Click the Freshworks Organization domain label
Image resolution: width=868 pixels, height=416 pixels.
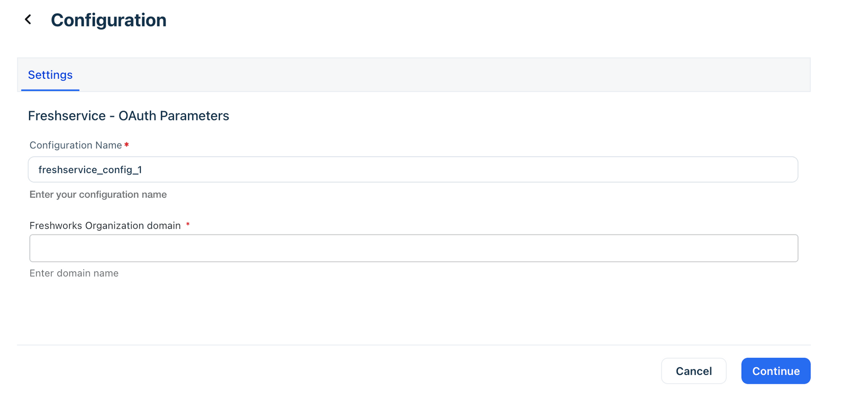coord(105,226)
